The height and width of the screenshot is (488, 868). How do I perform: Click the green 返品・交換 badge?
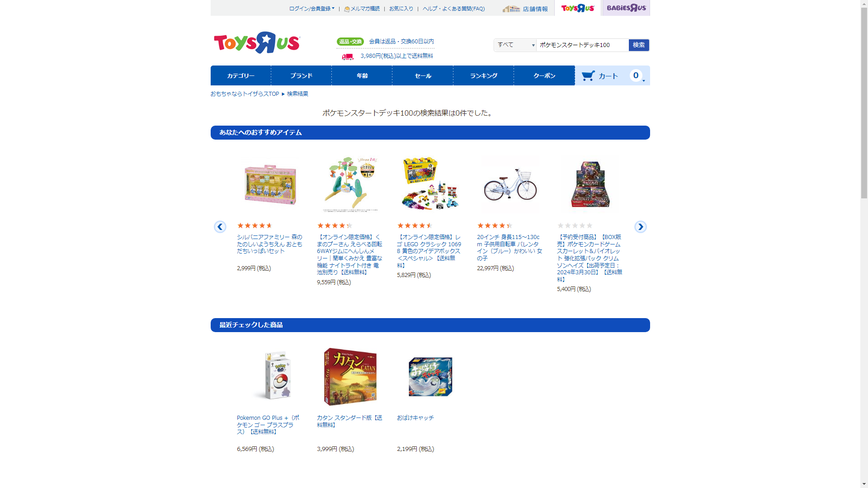350,42
